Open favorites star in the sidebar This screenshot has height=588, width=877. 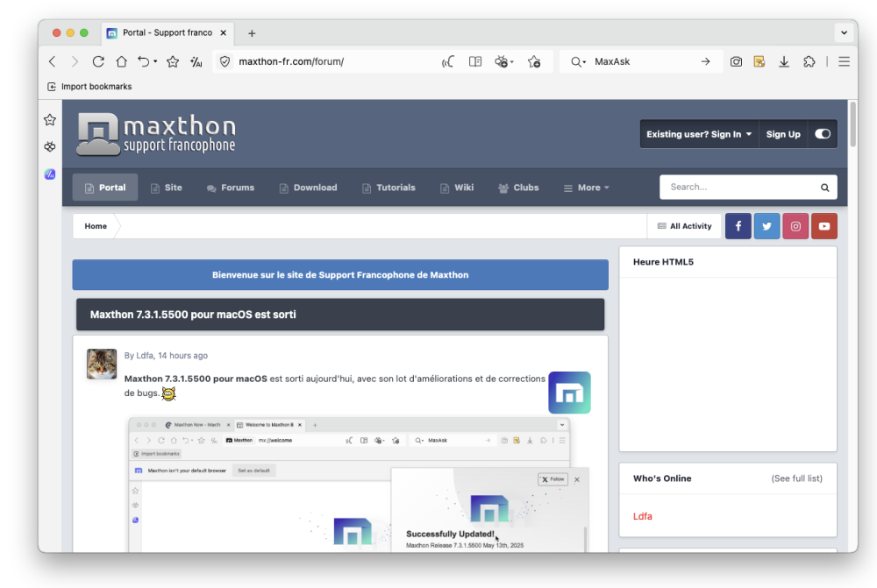click(50, 120)
